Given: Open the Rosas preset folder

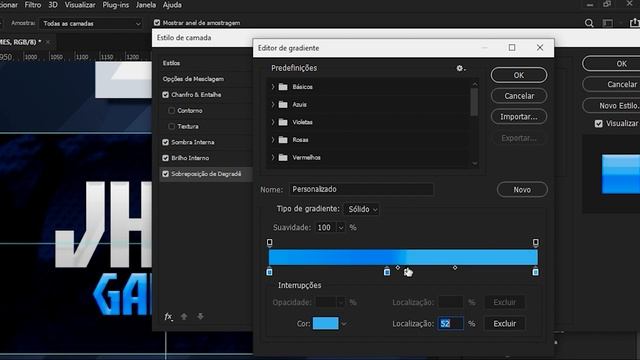Looking at the screenshot, I should tap(300, 140).
